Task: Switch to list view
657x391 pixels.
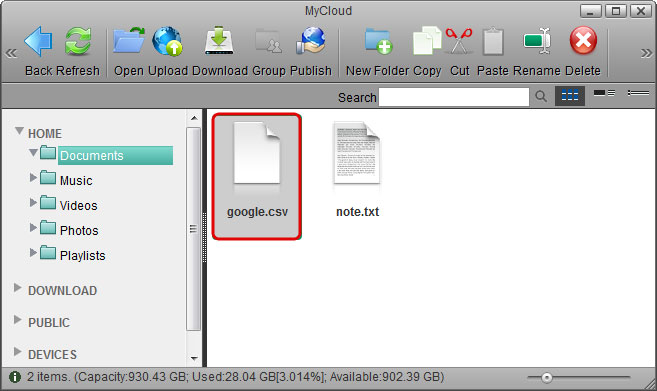Action: [x=638, y=93]
